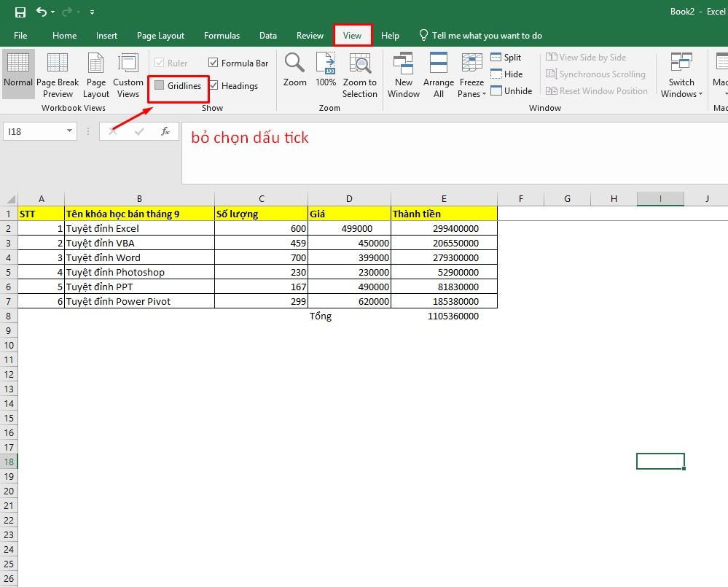The image size is (728, 587).
Task: Open a New Window of the workbook
Action: pyautogui.click(x=403, y=73)
